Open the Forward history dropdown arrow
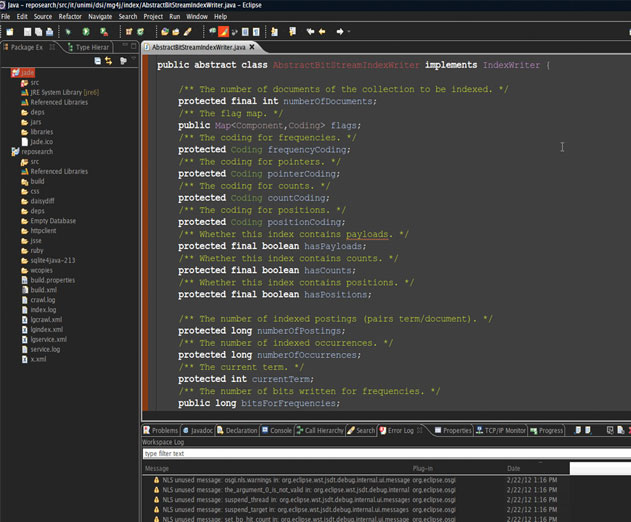This screenshot has height=522, width=631. point(349,31)
